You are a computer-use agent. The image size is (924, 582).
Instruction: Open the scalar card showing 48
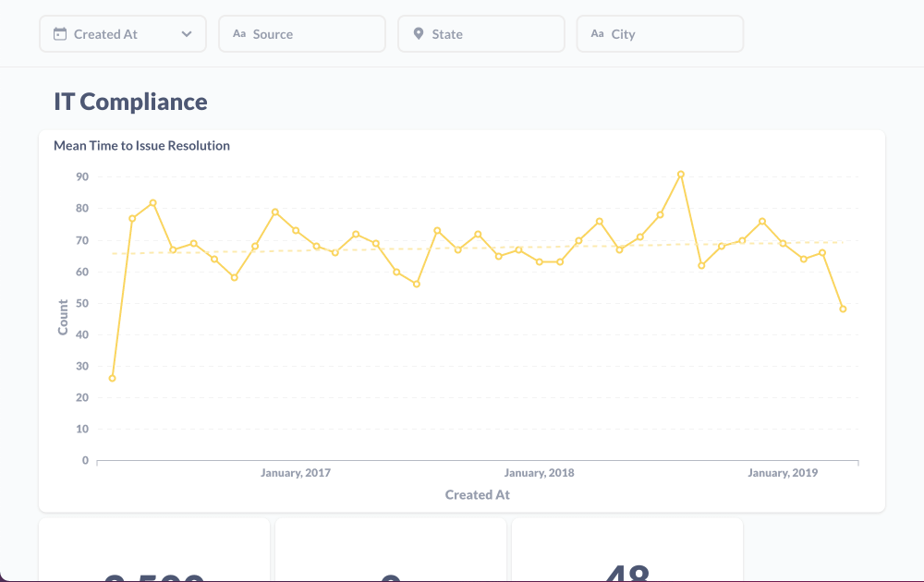pos(627,554)
